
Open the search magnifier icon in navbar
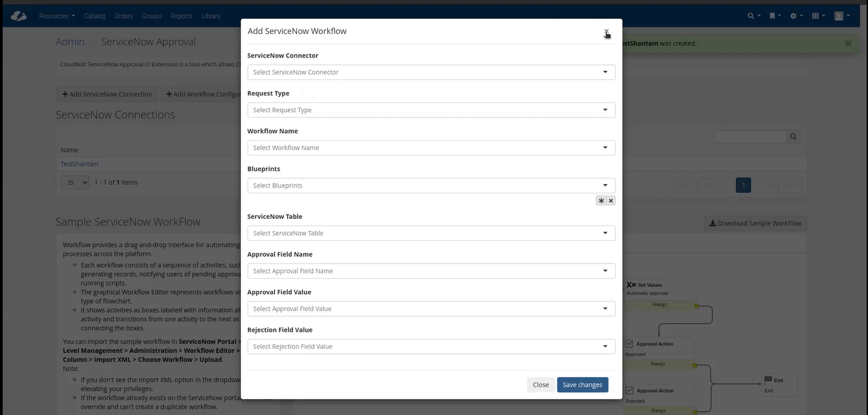click(752, 16)
